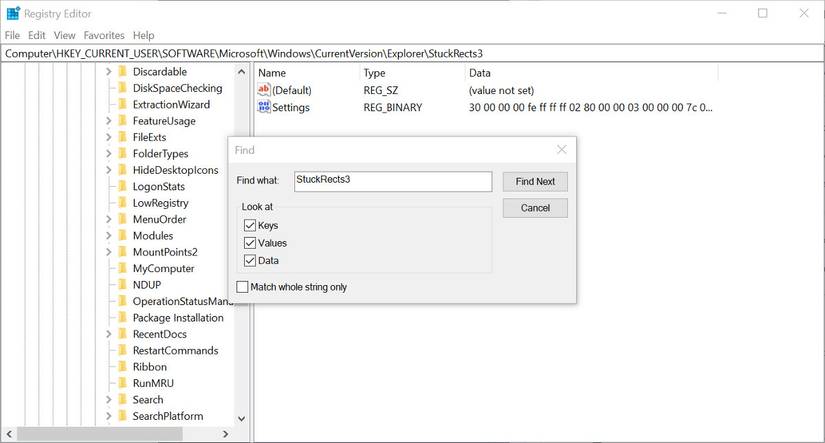The height and width of the screenshot is (443, 825).
Task: Expand the MenuOrder tree node
Action: coord(108,219)
